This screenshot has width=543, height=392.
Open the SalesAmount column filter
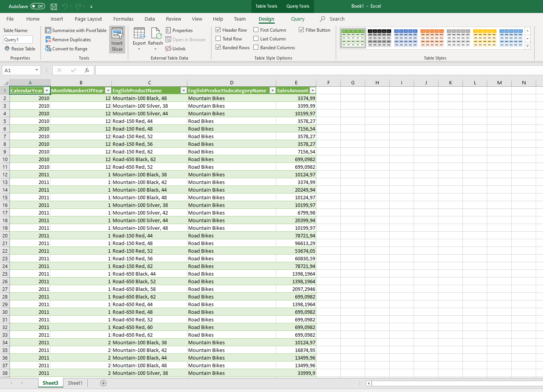(313, 90)
